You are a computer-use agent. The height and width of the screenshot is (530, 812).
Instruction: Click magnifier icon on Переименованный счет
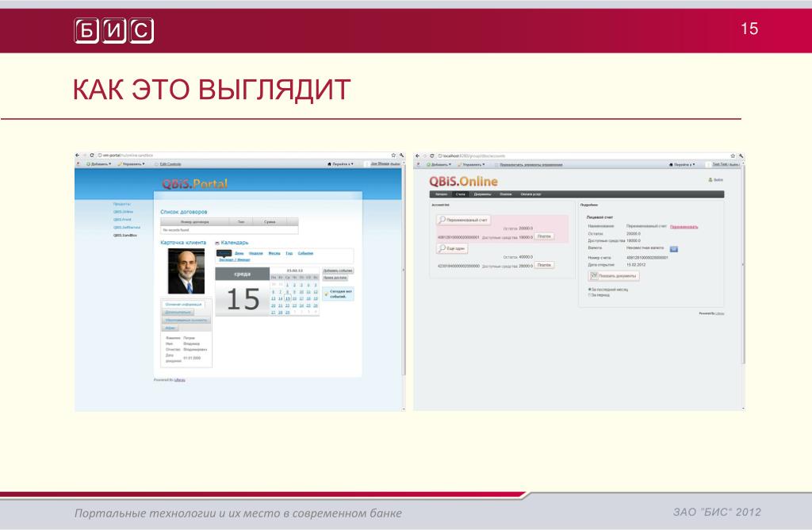[442, 220]
